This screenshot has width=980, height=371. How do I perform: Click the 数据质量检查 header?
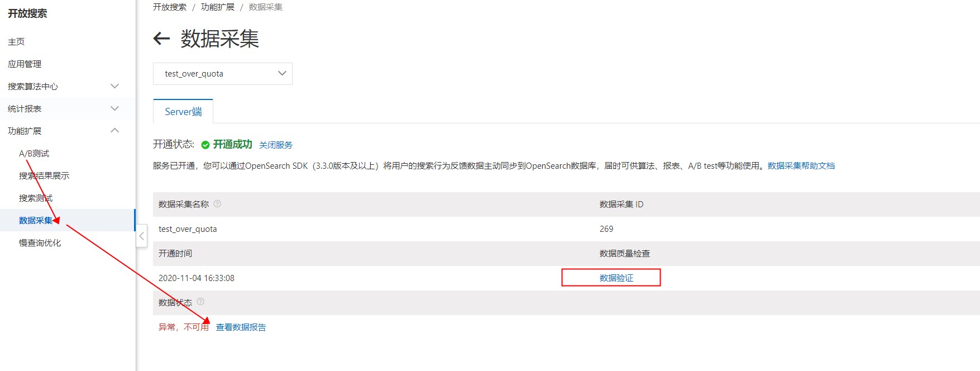pos(625,254)
